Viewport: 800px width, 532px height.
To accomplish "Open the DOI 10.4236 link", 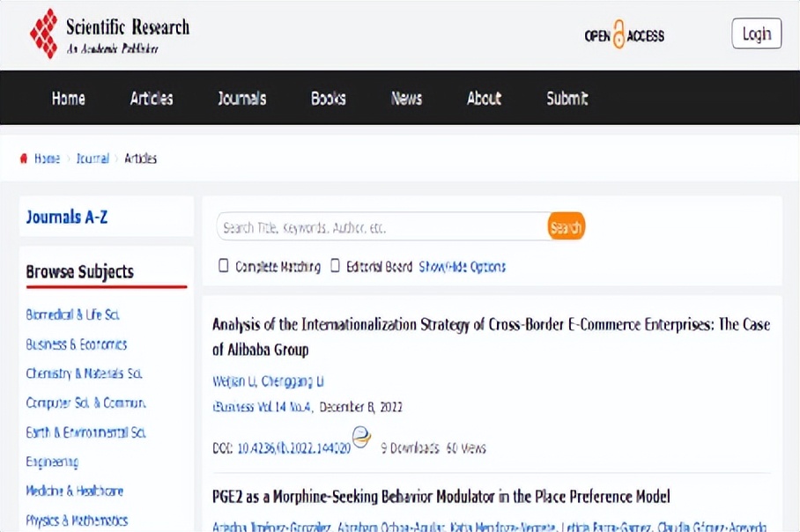I will click(x=294, y=448).
